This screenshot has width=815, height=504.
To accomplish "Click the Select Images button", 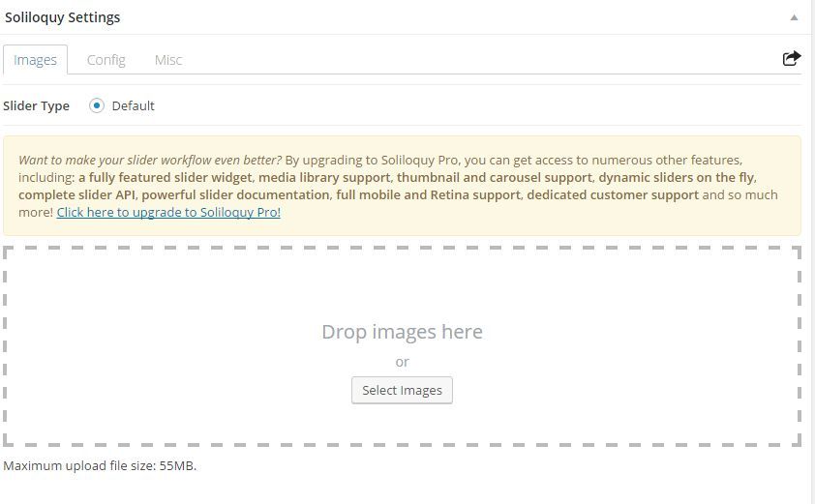I will 402,390.
